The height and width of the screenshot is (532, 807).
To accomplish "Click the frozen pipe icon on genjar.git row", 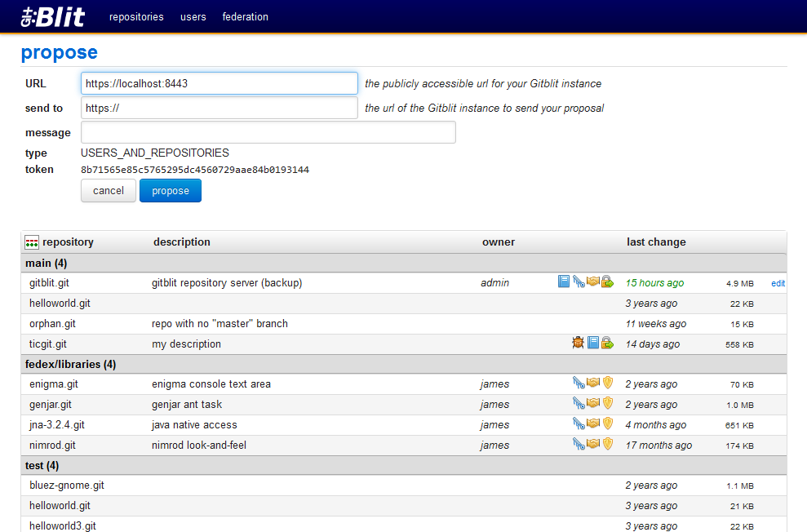I will pos(579,404).
